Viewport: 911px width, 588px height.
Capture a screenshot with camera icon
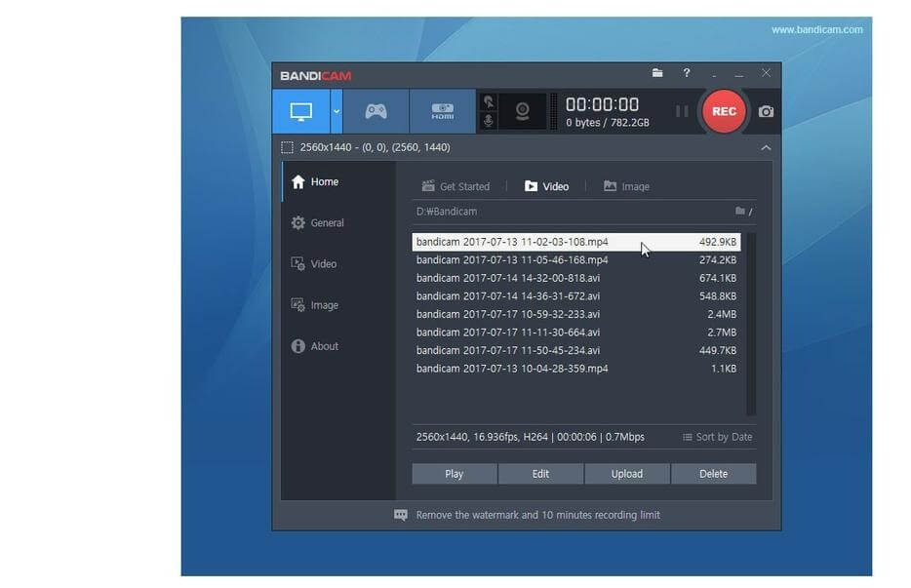[x=766, y=111]
